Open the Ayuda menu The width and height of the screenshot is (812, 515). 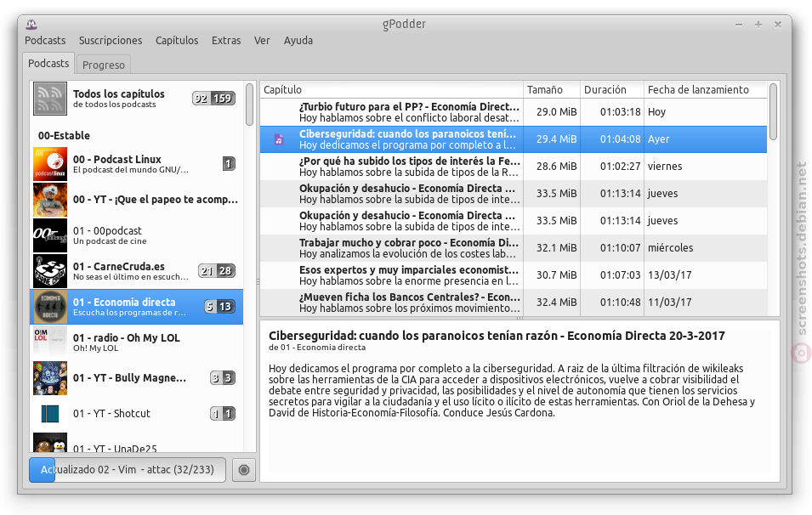coord(298,41)
